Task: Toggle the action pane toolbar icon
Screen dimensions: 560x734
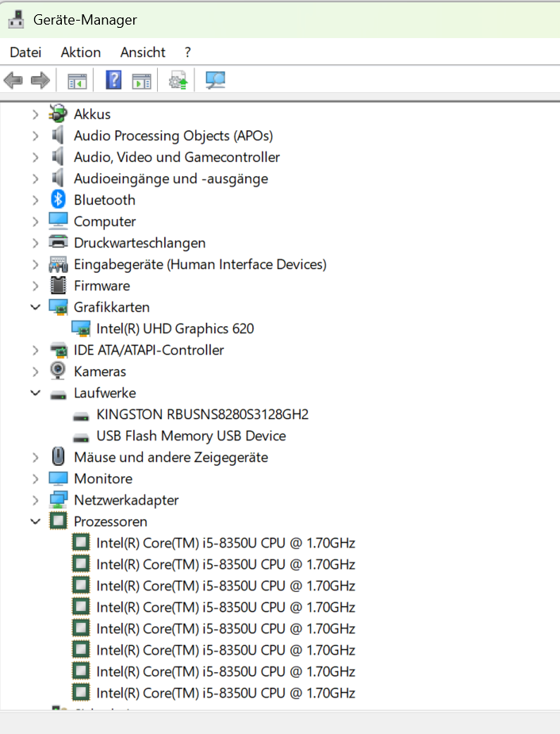Action: coord(141,80)
